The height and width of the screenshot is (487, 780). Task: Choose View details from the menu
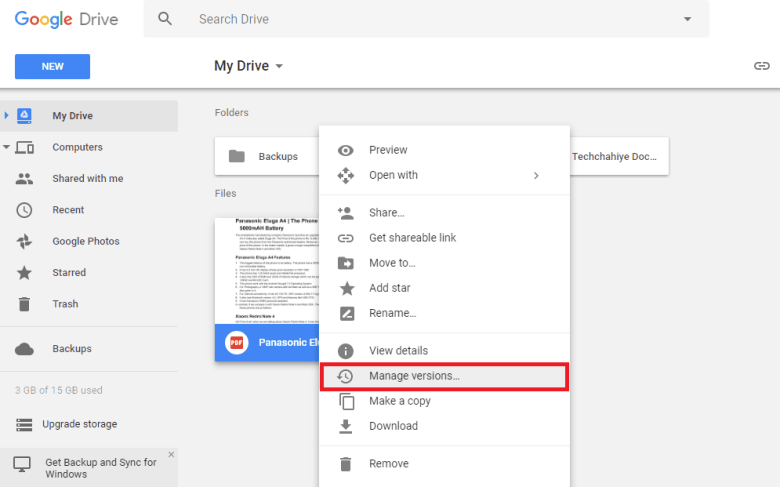(x=398, y=351)
